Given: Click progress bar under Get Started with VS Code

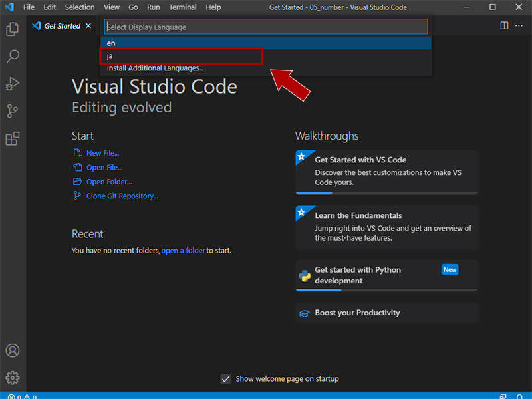Looking at the screenshot, I should (387, 193).
